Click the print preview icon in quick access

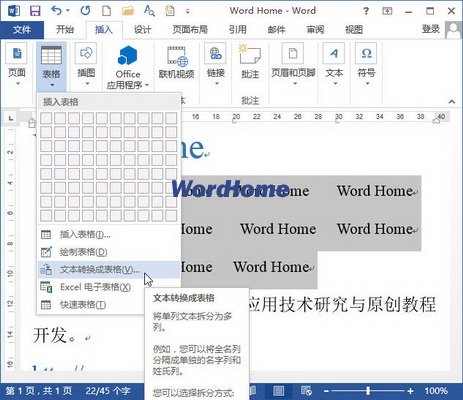[170, 11]
